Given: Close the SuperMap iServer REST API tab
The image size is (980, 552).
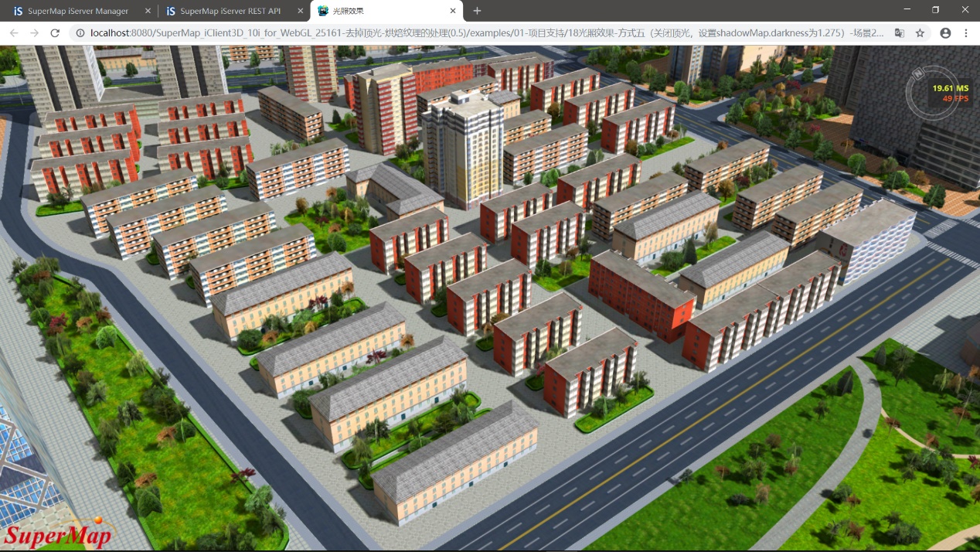Looking at the screenshot, I should click(300, 11).
